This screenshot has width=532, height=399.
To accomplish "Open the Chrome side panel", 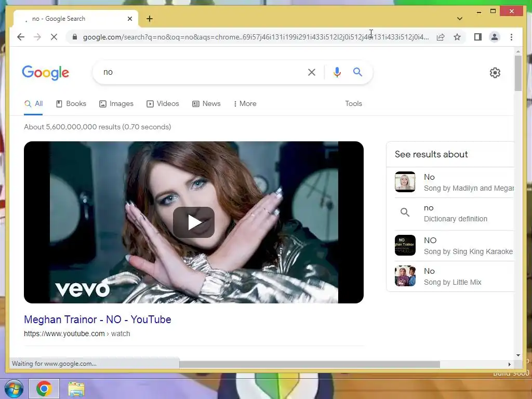I will 478,37.
